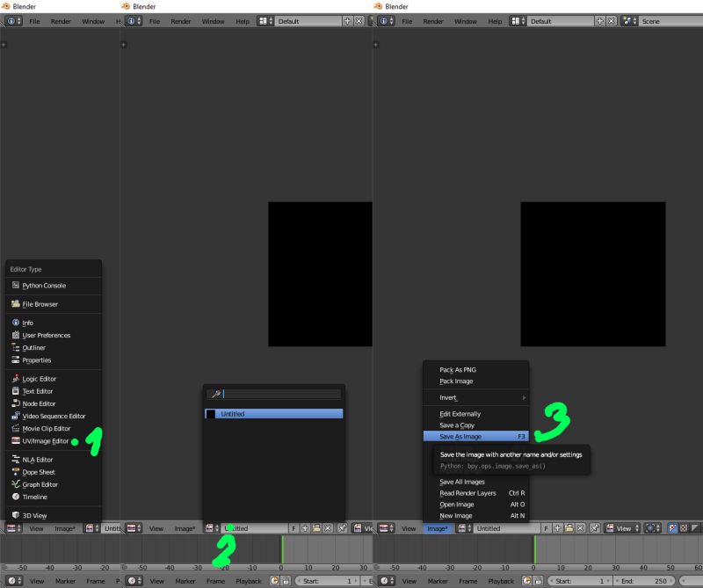Toggle the sync playback icon near the Start field
703x588 pixels.
(525, 581)
